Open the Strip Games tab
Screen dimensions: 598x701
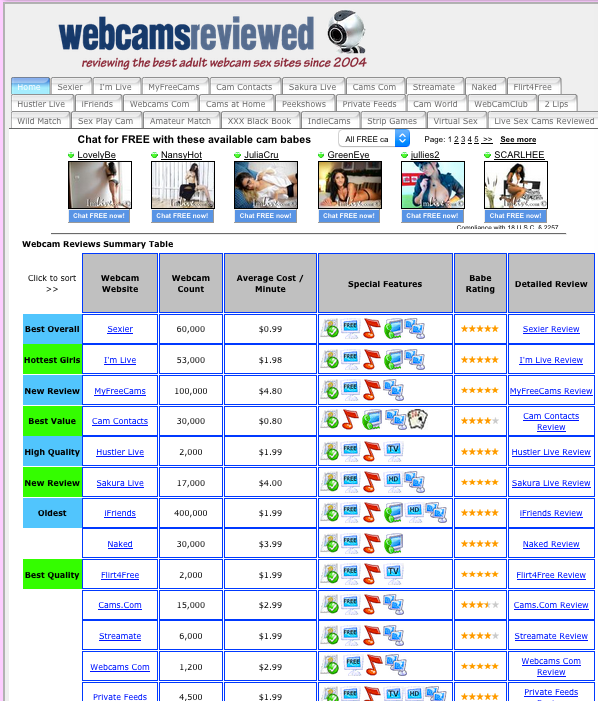coord(392,121)
